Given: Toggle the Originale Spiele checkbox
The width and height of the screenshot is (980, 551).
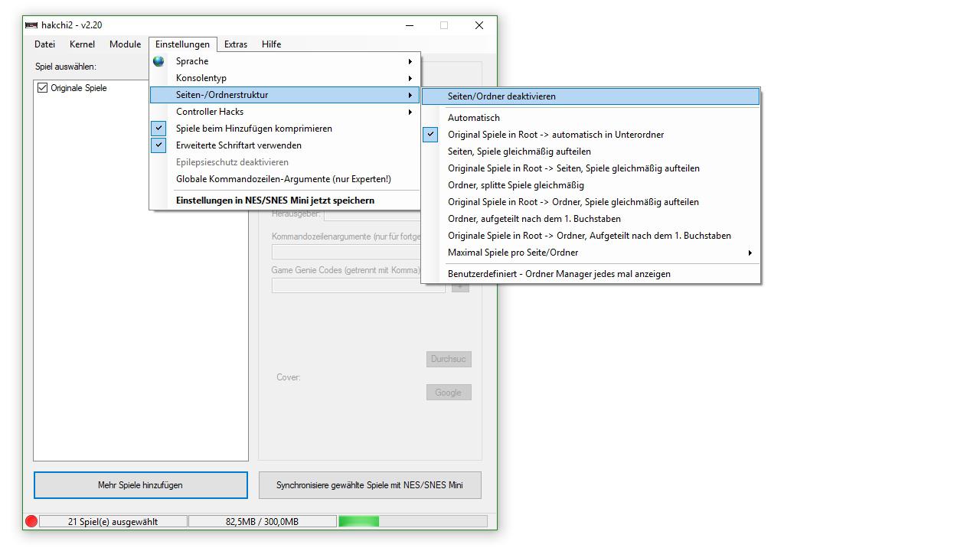Looking at the screenshot, I should (42, 88).
